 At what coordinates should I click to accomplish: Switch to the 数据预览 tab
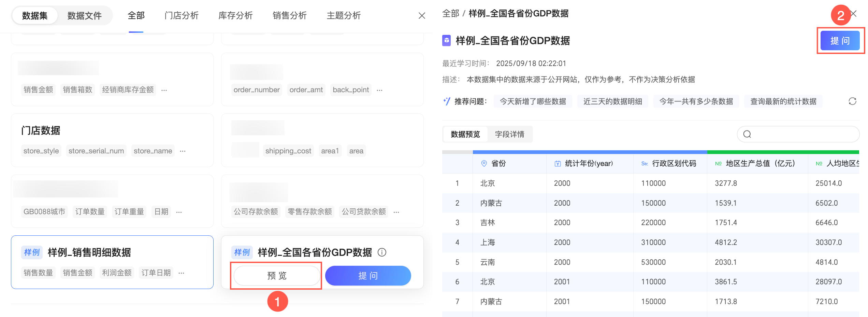465,134
